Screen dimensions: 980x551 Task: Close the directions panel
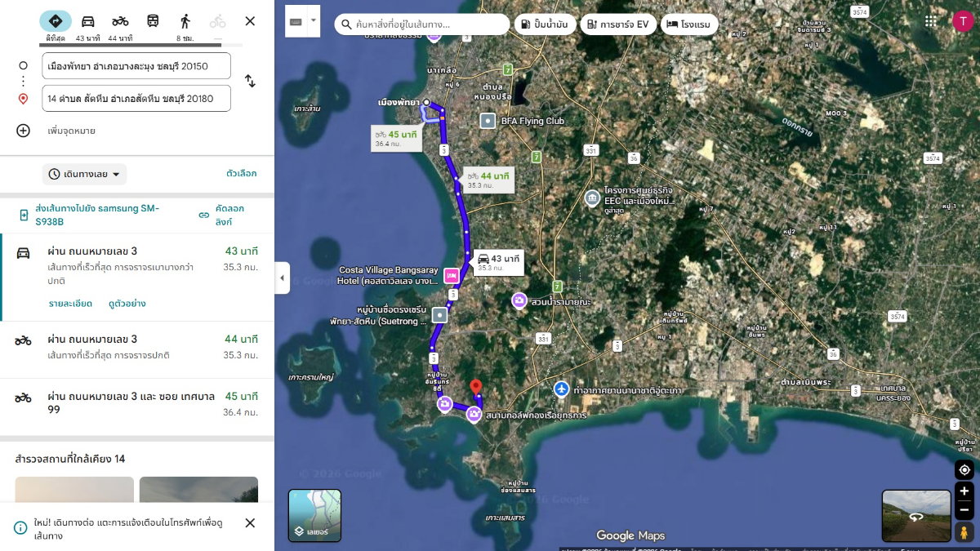pos(250,21)
